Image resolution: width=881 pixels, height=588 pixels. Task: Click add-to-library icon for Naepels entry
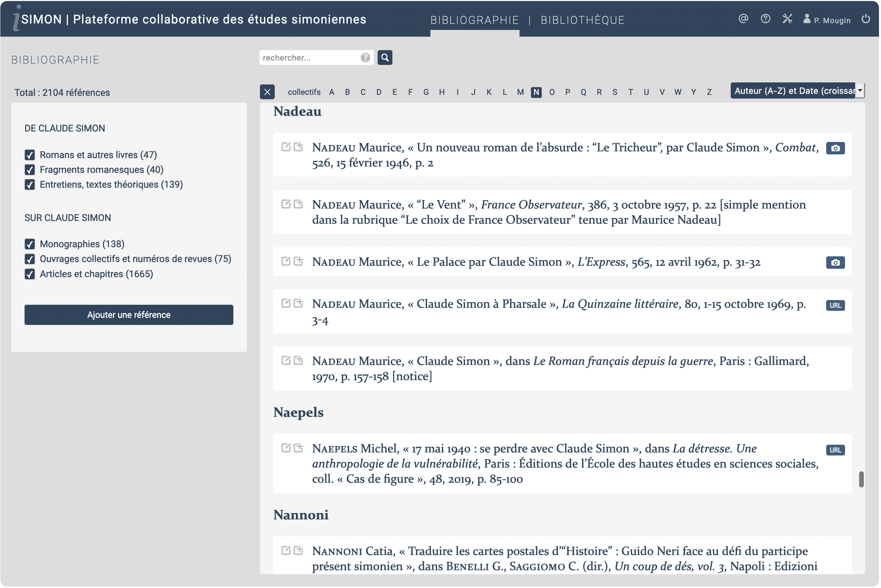299,448
